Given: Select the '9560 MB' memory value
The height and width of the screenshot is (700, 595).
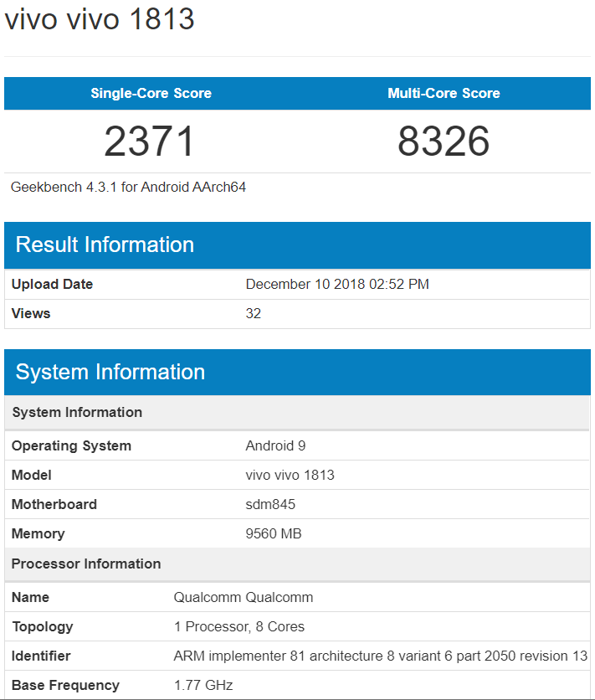Looking at the screenshot, I should 274,534.
